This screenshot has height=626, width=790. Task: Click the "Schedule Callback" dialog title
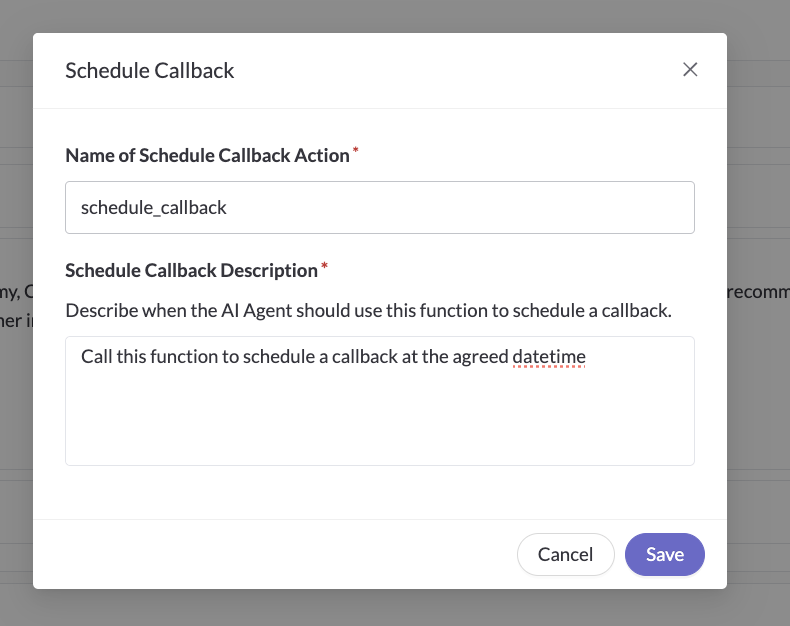[150, 71]
